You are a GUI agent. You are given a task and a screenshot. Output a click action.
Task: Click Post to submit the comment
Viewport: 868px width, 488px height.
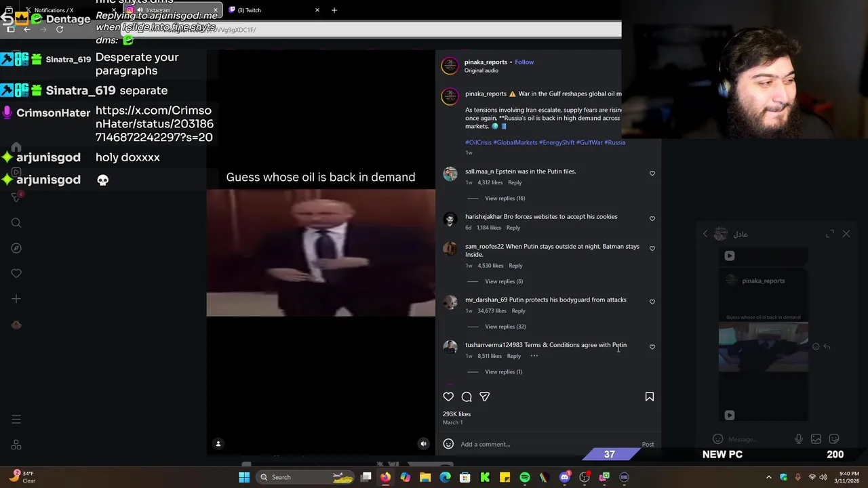pyautogui.click(x=648, y=445)
